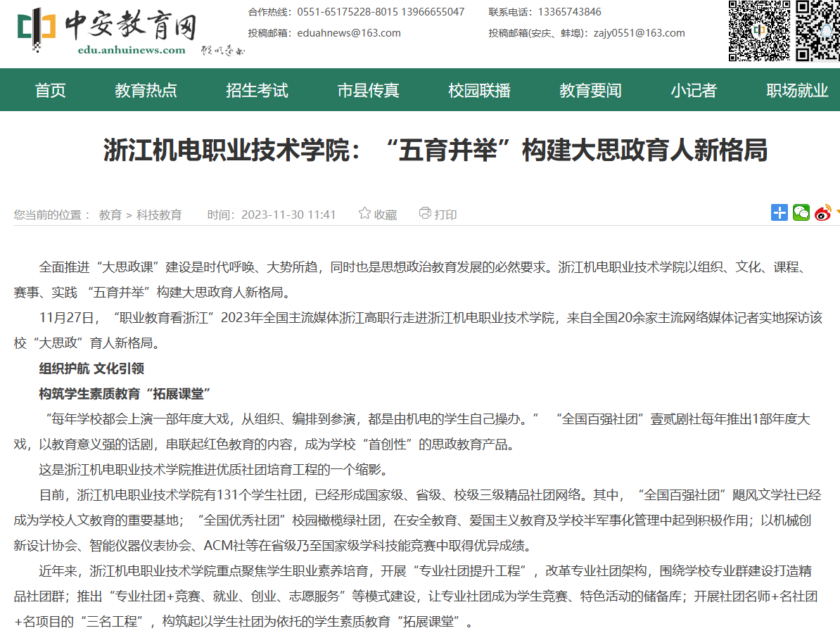Open the 市县传真 section
This screenshot has height=633, width=840.
369,91
